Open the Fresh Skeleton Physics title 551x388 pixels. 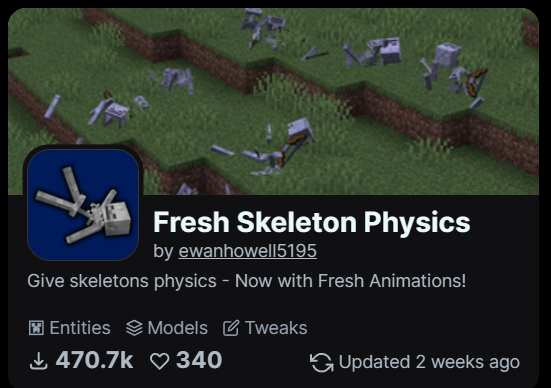click(x=312, y=222)
